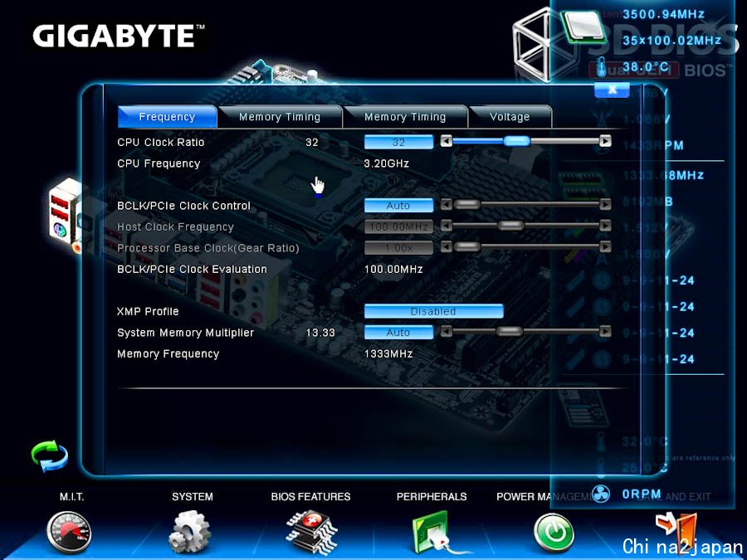The image size is (747, 560).
Task: Open the SYSTEM gears icon
Action: tap(189, 532)
